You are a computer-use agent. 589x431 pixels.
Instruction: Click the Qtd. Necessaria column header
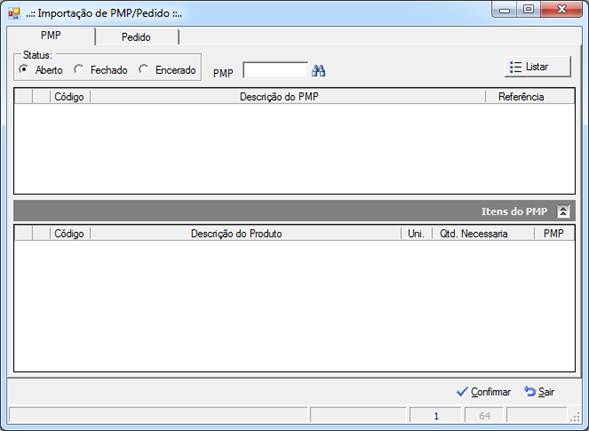pyautogui.click(x=483, y=234)
